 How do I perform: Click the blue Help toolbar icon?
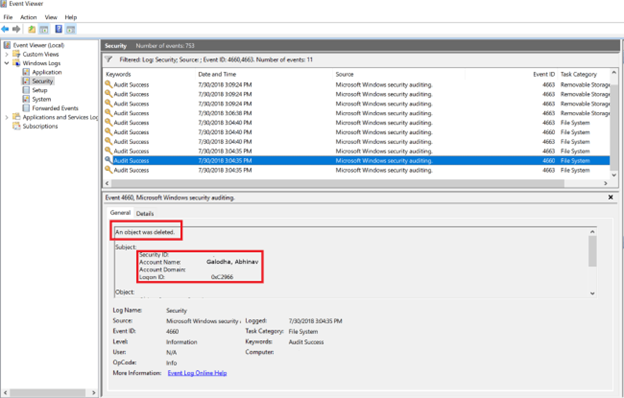[x=58, y=29]
